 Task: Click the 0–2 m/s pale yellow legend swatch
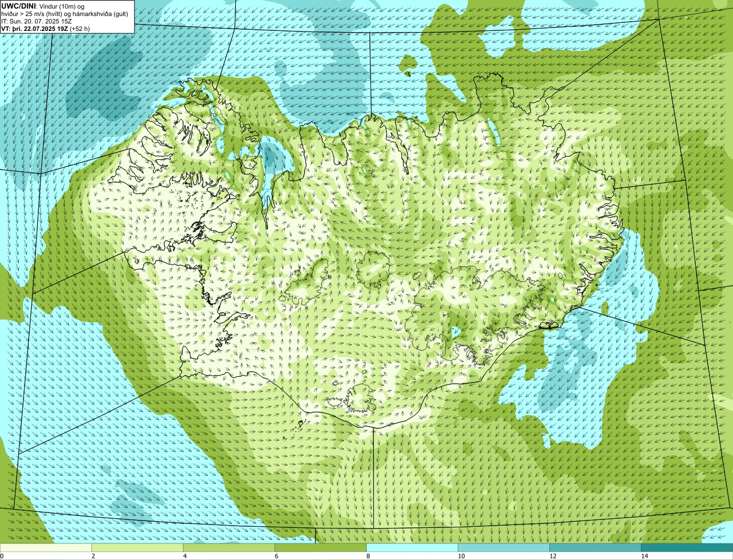[x=46, y=547]
